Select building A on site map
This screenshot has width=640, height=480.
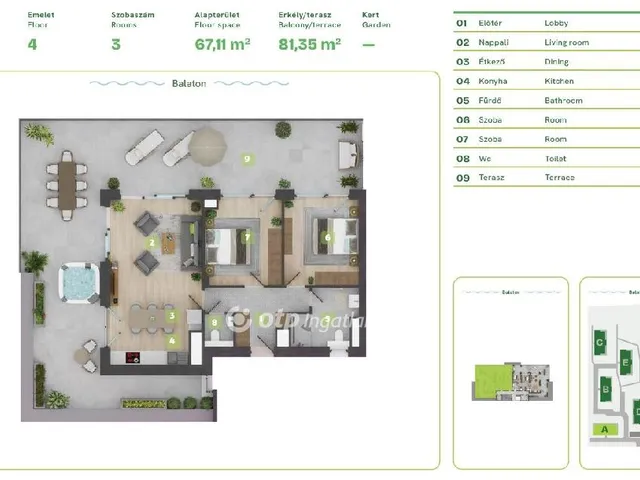(604, 429)
